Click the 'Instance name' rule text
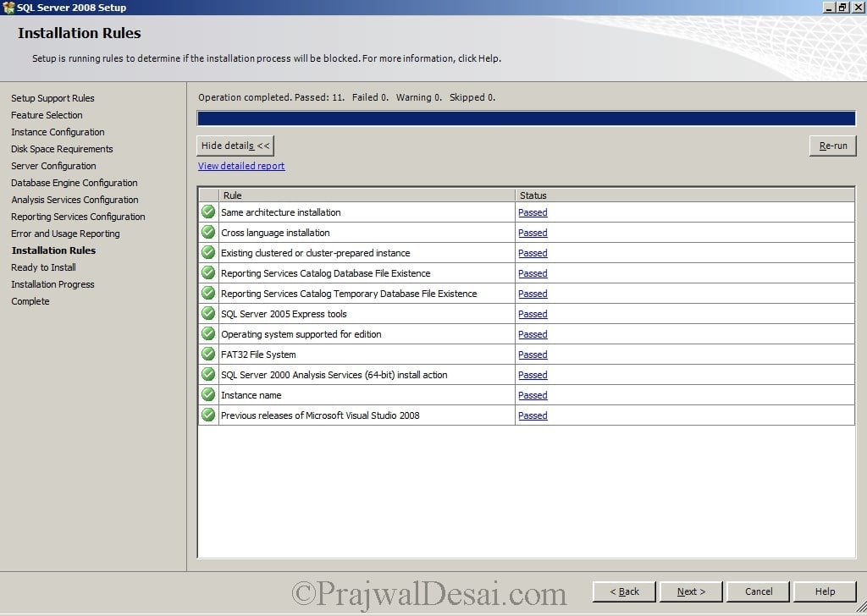Image resolution: width=867 pixels, height=616 pixels. (251, 395)
